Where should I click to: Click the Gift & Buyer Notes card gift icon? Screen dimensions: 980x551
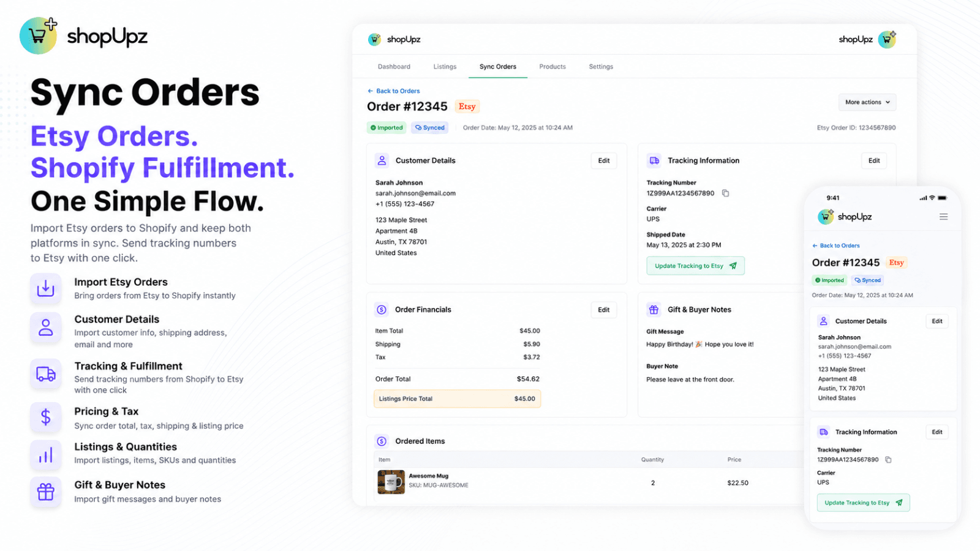click(x=654, y=310)
